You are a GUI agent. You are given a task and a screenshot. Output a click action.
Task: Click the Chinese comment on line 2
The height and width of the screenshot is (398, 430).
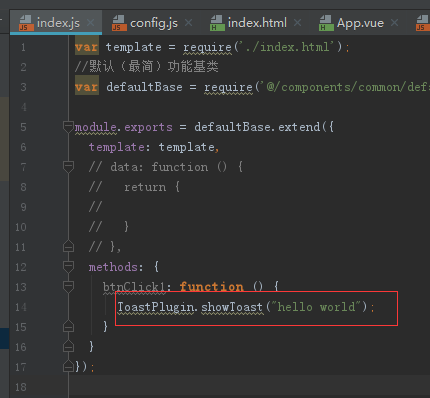[x=147, y=67]
